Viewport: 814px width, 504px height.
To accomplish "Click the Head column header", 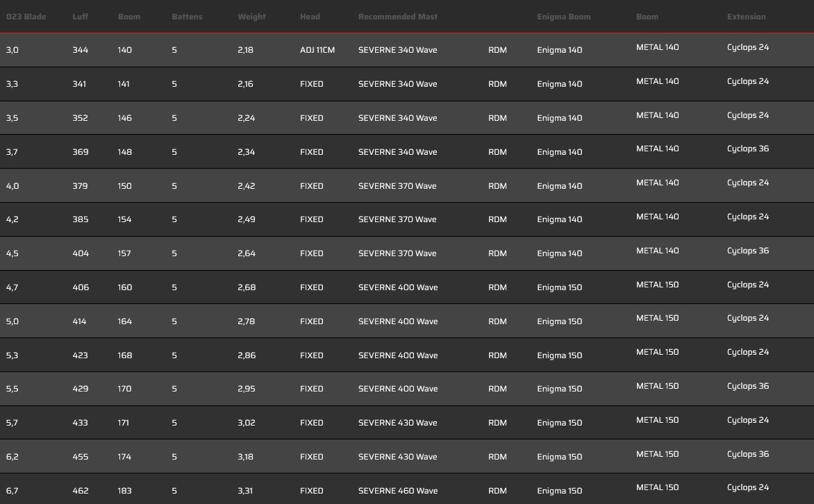I will pyautogui.click(x=310, y=17).
